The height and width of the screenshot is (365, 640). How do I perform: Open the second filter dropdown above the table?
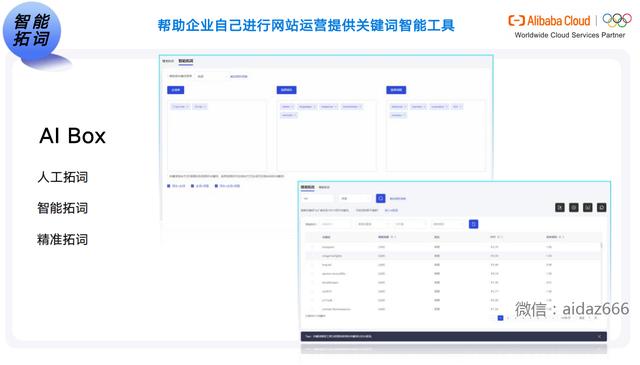372,224
